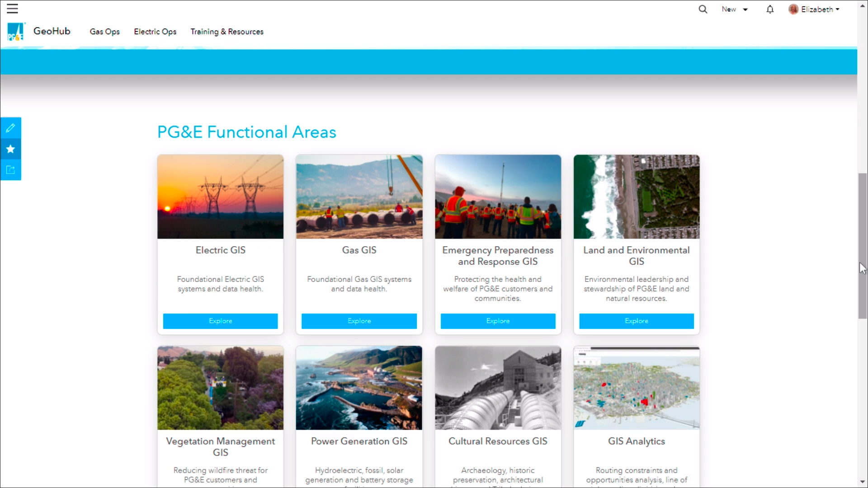The image size is (868, 488).
Task: Click Elizabeth's profile avatar
Action: tap(793, 9)
